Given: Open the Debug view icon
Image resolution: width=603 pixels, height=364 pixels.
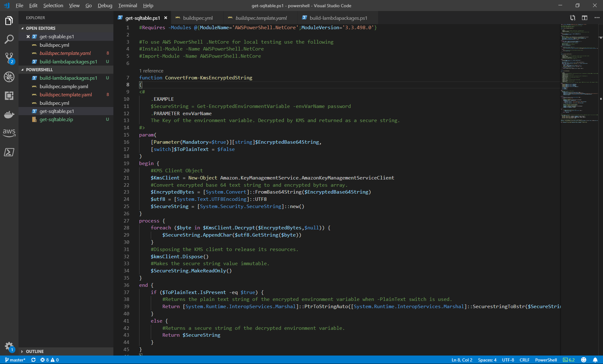Looking at the screenshot, I should pyautogui.click(x=9, y=77).
